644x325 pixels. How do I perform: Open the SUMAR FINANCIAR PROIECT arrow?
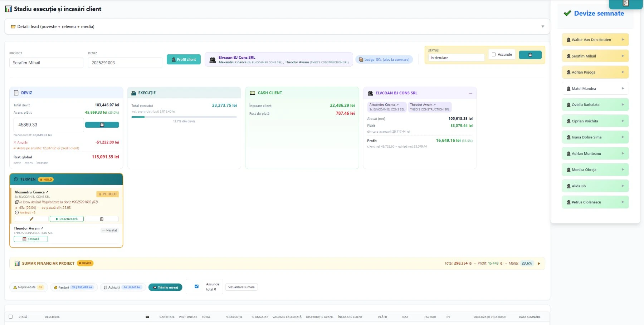(x=539, y=263)
